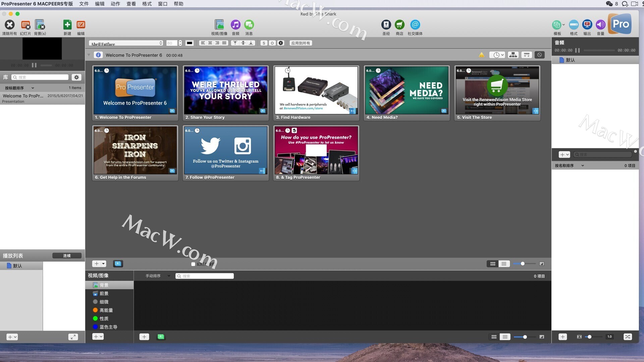Viewport: 644px width, 362px height.
Task: Click the shuffle icon in audio bin
Action: click(x=628, y=337)
